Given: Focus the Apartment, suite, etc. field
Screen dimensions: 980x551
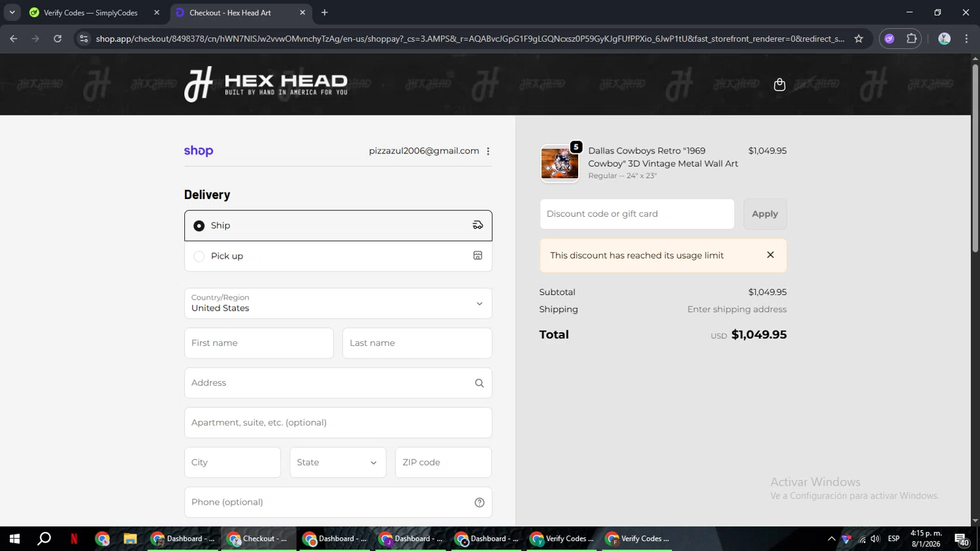Looking at the screenshot, I should [338, 423].
